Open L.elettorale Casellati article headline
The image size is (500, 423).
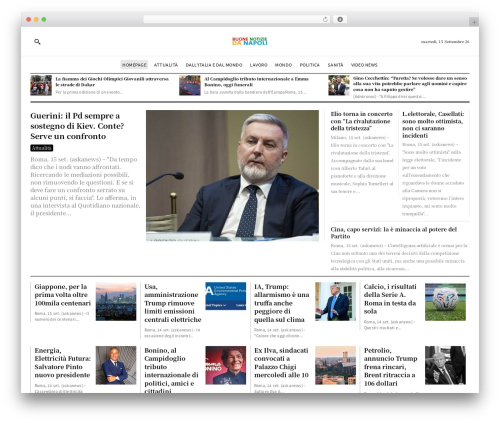(433, 125)
